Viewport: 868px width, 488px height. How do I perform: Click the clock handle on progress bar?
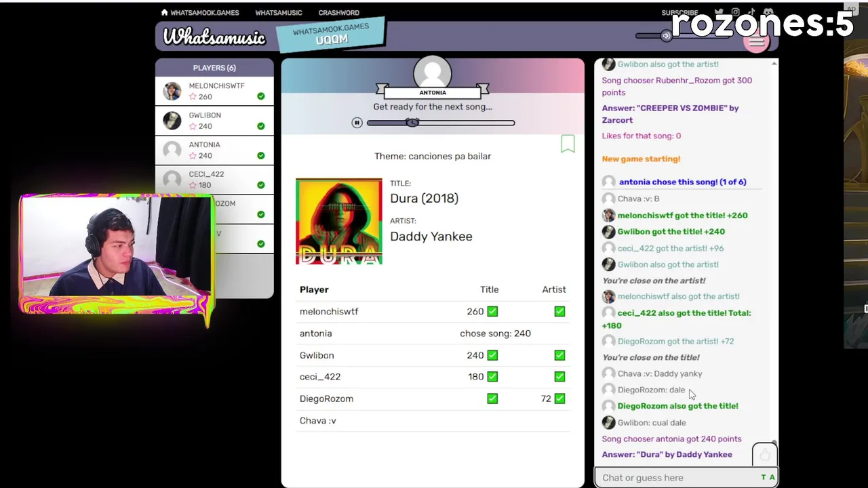pos(412,123)
